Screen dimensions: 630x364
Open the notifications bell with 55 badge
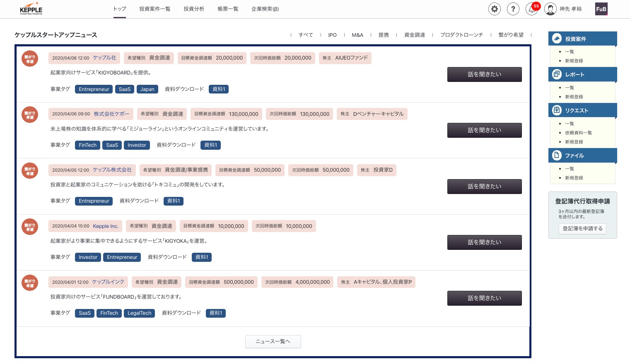532,9
